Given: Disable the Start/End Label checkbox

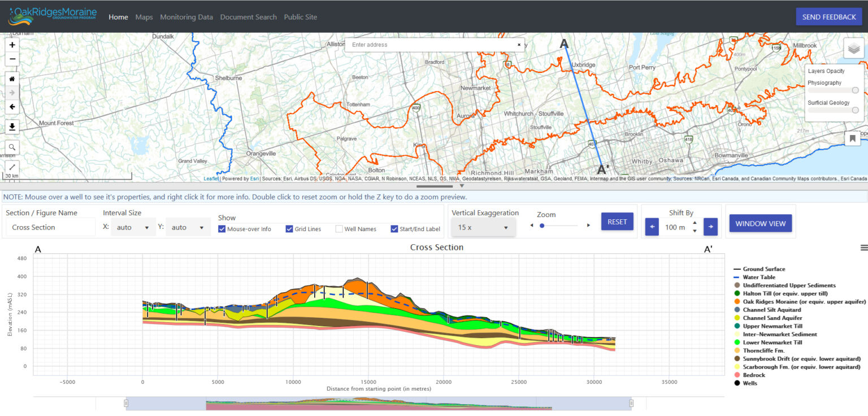Looking at the screenshot, I should (394, 229).
